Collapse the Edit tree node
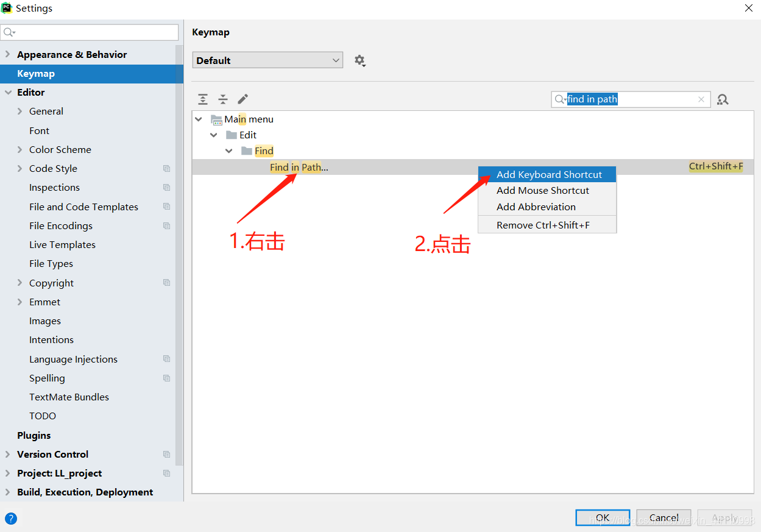 [x=214, y=135]
